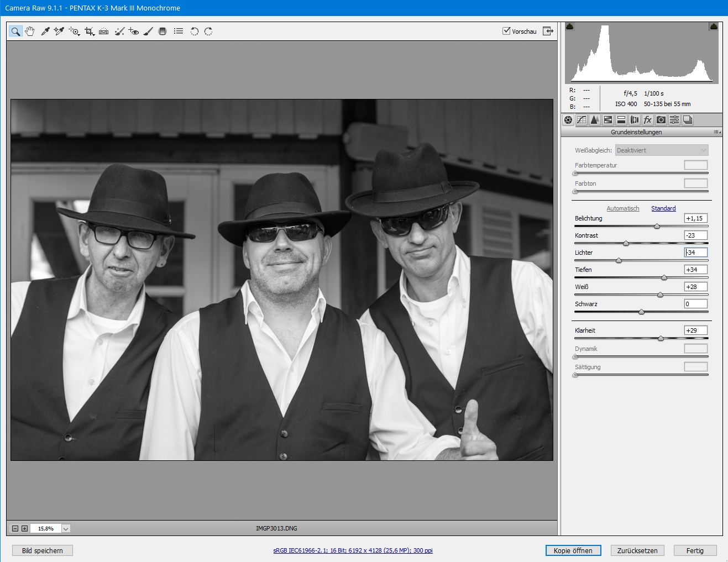Open the Detail sharpening tab
The image size is (728, 562).
click(595, 120)
